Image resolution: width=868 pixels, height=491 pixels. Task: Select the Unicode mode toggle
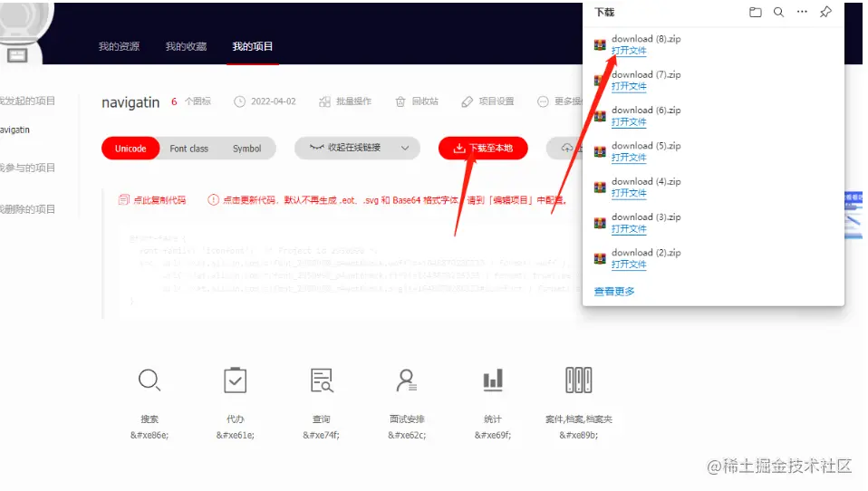(130, 149)
